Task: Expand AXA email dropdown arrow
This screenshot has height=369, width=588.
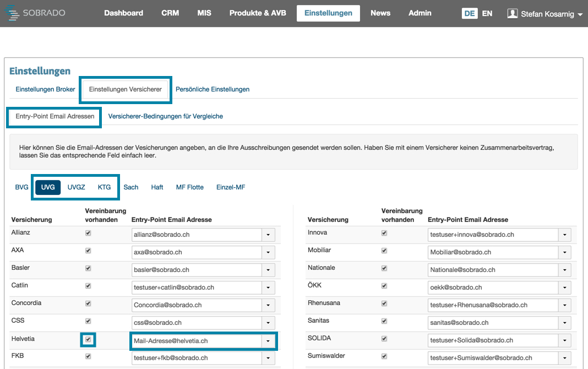Action: point(268,252)
